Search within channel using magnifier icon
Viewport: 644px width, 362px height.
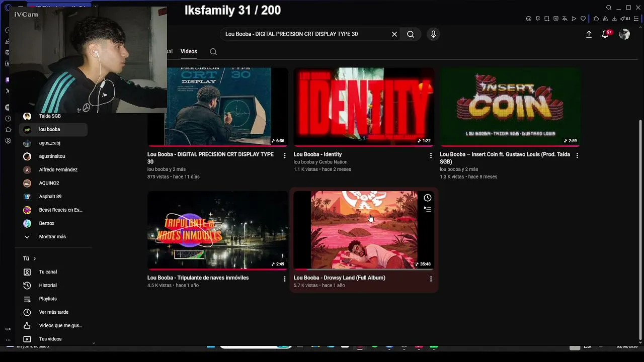click(213, 51)
